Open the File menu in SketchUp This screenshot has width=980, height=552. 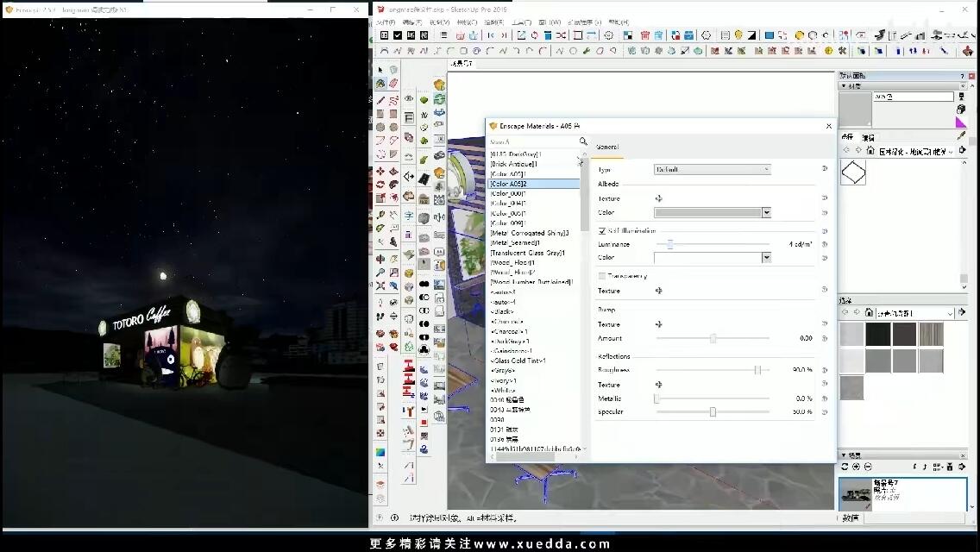(386, 22)
